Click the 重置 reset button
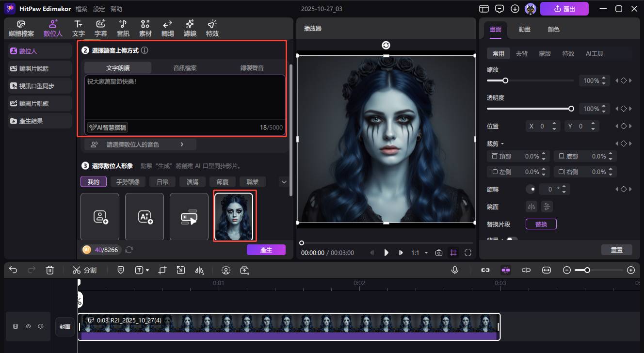 616,250
